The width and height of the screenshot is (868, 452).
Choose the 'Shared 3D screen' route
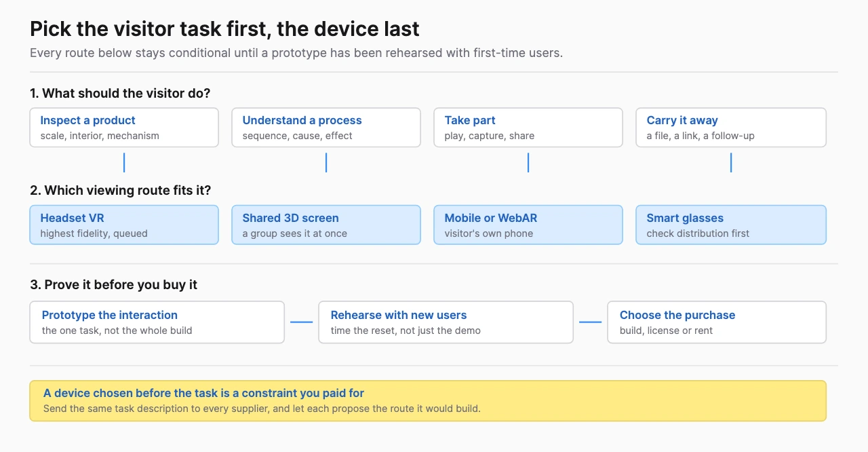point(326,225)
